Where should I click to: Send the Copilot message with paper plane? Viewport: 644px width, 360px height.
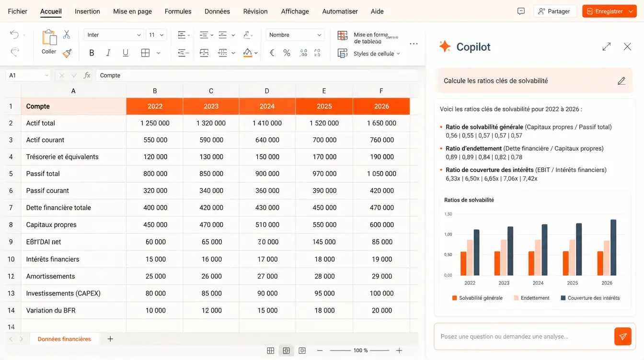tap(623, 337)
